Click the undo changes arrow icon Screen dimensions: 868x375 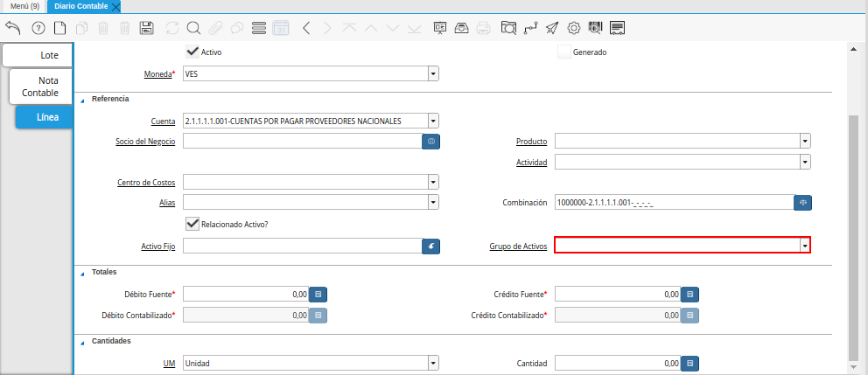point(12,28)
